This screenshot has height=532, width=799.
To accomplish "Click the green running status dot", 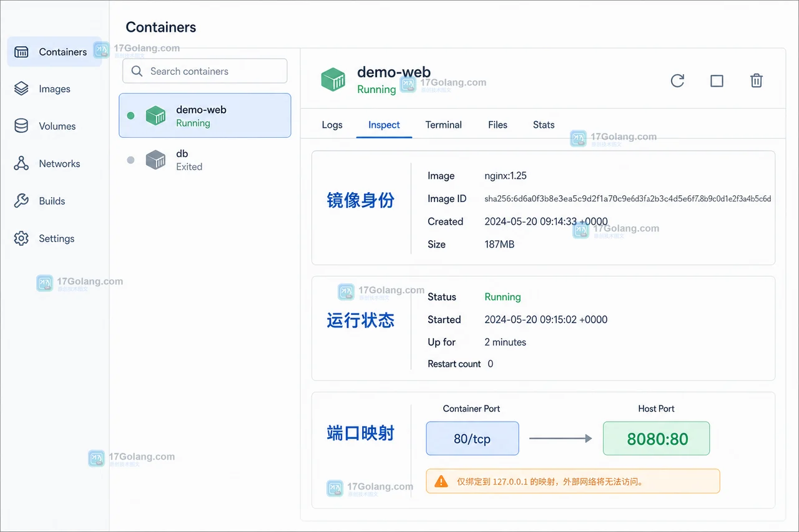I will pos(130,115).
